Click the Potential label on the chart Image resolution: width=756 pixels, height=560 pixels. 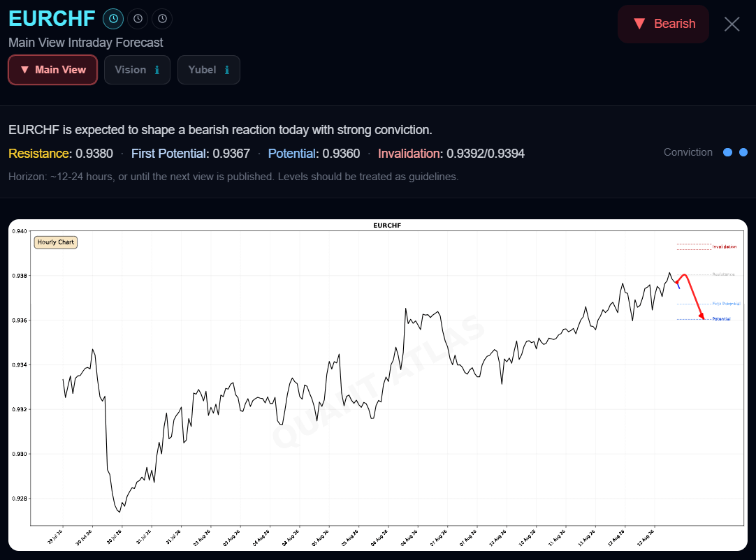(721, 319)
